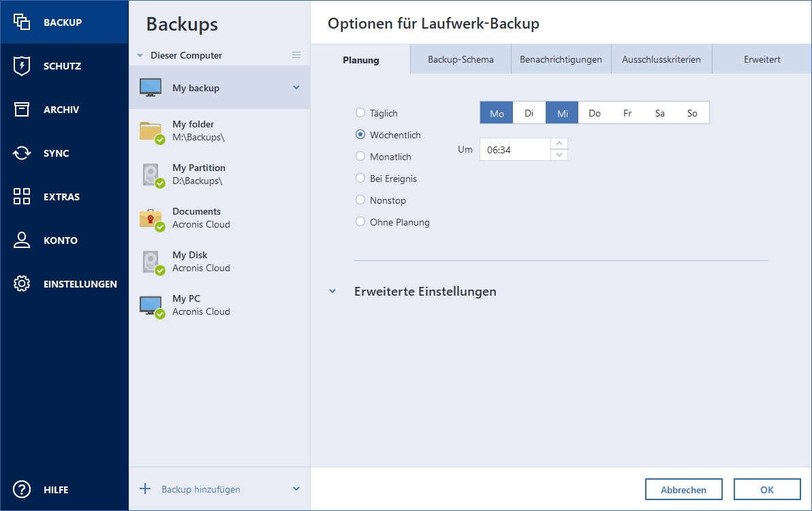Open the Ausschlusskriterien tab
This screenshot has width=812, height=511.
661,59
